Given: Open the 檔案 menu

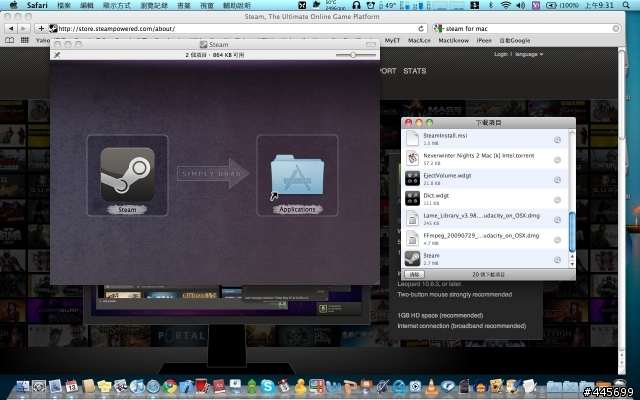Looking at the screenshot, I should coord(64,5).
